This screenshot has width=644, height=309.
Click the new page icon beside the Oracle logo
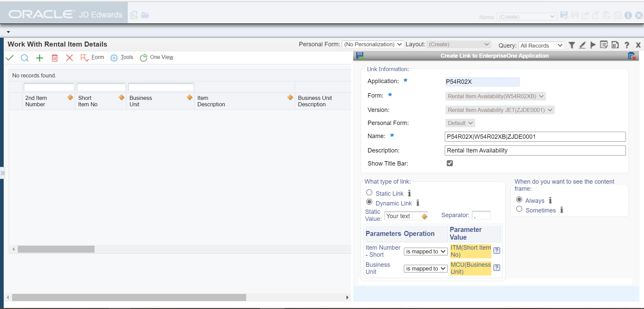[x=134, y=15]
